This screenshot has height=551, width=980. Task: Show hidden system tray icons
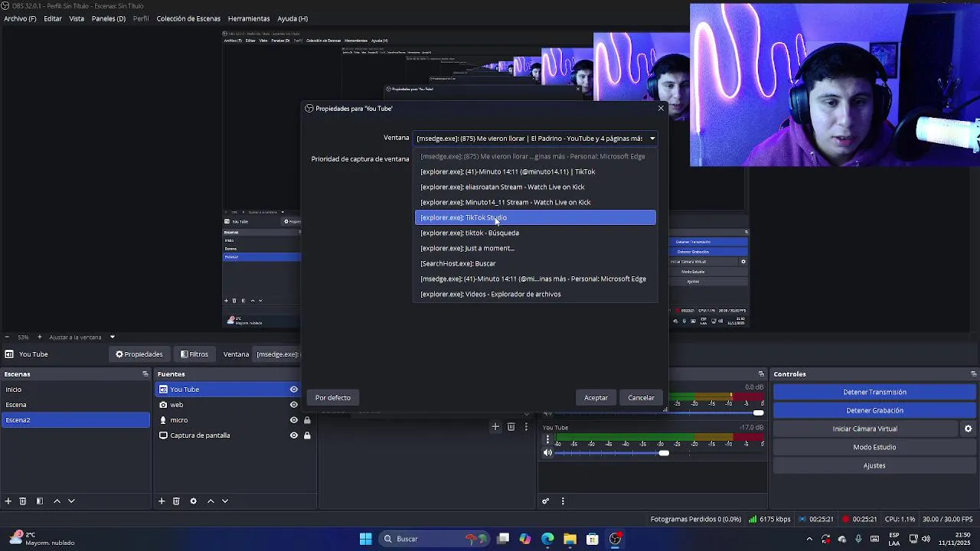[x=809, y=539]
